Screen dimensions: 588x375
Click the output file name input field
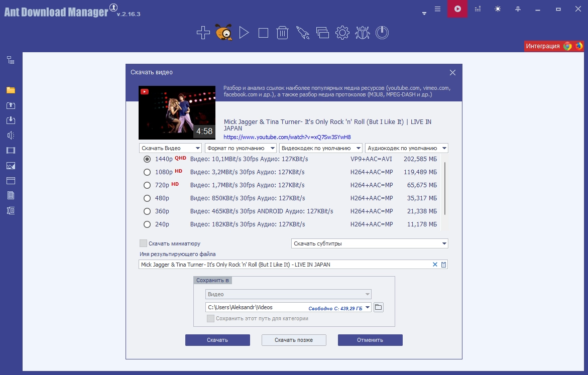pos(285,265)
